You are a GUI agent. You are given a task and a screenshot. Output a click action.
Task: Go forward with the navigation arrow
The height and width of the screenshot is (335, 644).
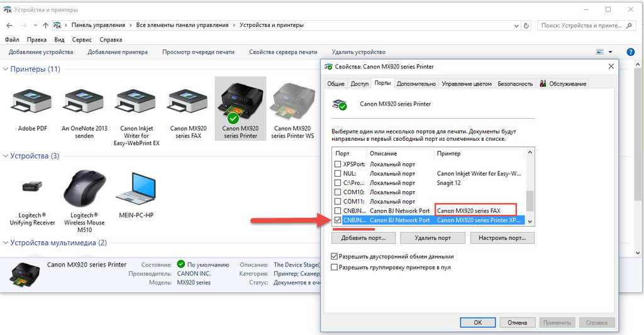(24, 25)
